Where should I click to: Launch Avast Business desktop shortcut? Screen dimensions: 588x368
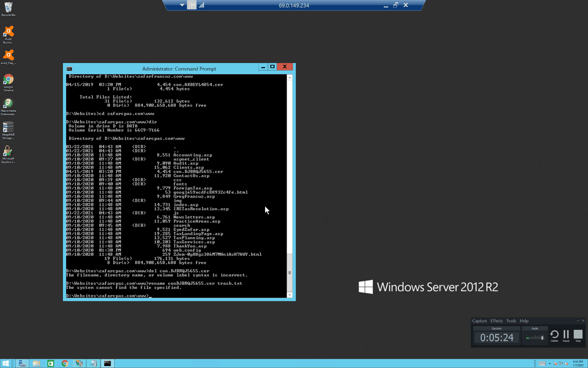click(8, 34)
